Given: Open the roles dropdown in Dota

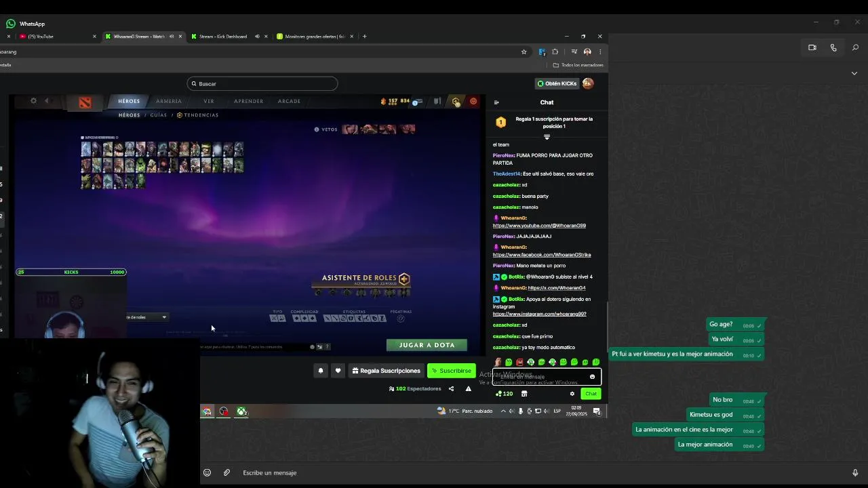Looking at the screenshot, I should (x=147, y=317).
